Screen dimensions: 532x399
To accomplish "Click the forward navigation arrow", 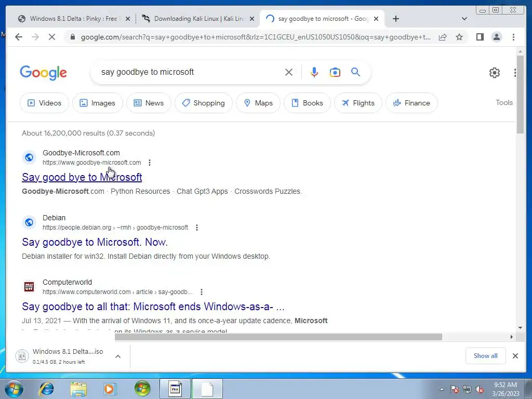I will click(x=35, y=37).
